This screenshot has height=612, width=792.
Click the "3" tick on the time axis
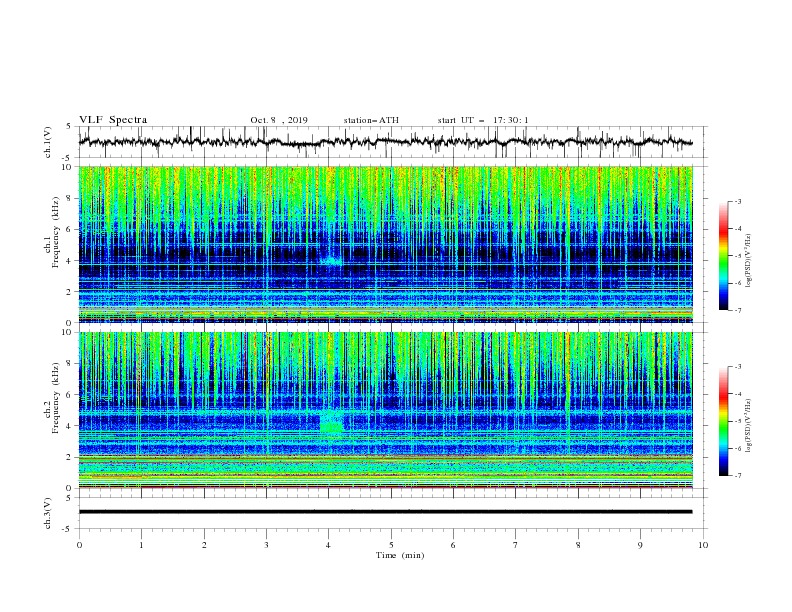(266, 545)
